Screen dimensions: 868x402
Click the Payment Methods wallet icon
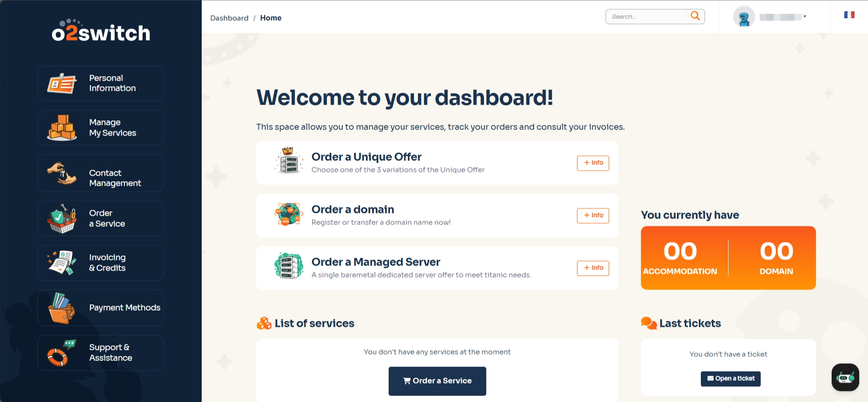pos(62,308)
